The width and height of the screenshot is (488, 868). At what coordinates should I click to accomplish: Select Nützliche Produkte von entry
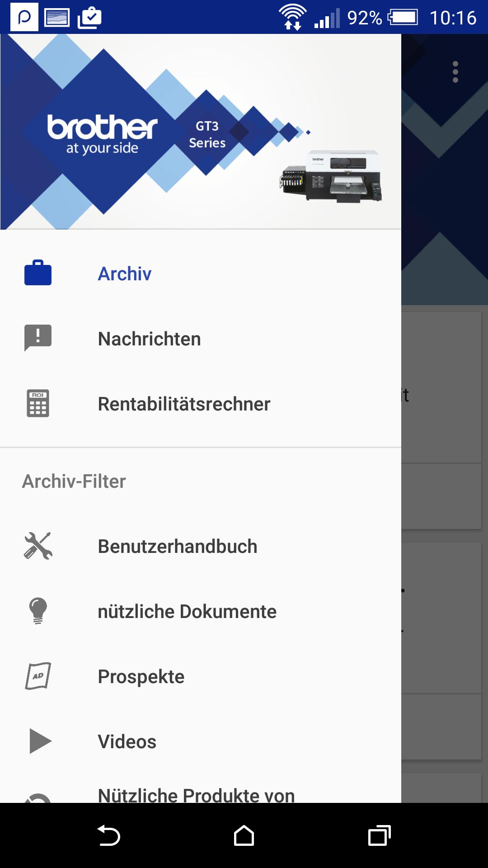(x=201, y=788)
